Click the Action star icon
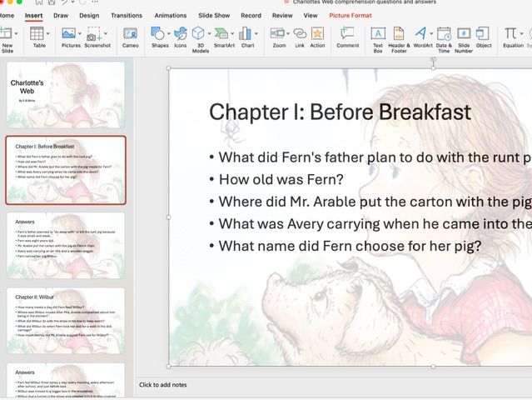 317,33
